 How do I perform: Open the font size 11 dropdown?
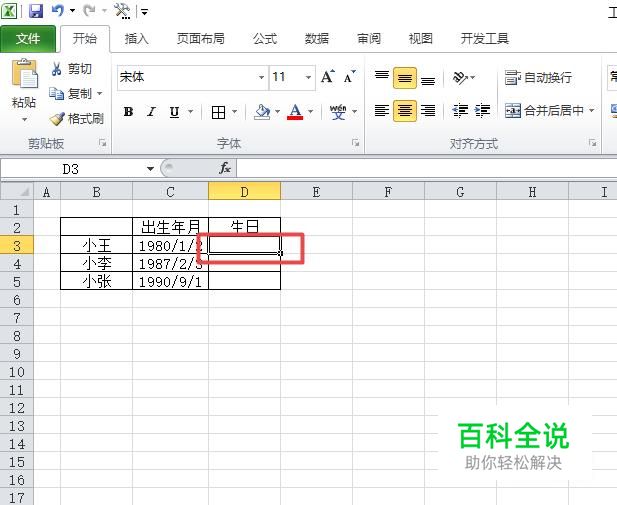point(308,78)
